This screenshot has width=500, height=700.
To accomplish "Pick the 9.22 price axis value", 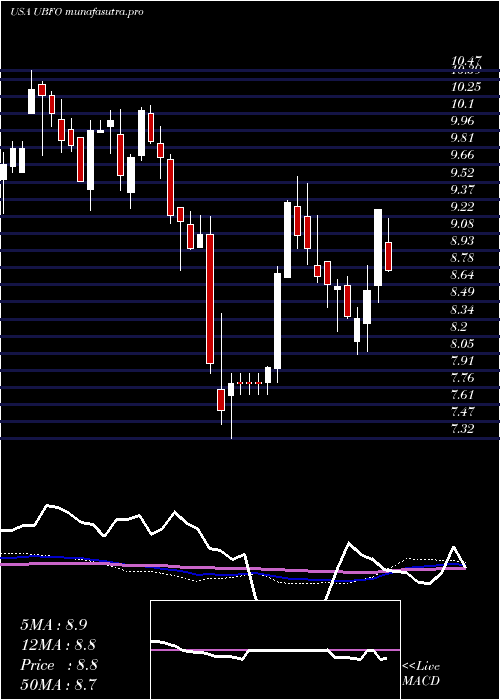I will tap(464, 207).
